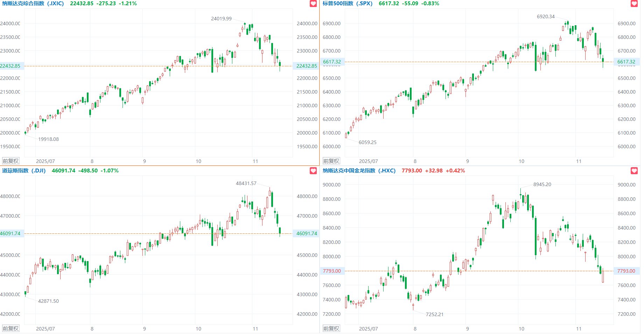Open the 标普500指数 (.SPX) title
This screenshot has width=644, height=334.
[347, 4]
